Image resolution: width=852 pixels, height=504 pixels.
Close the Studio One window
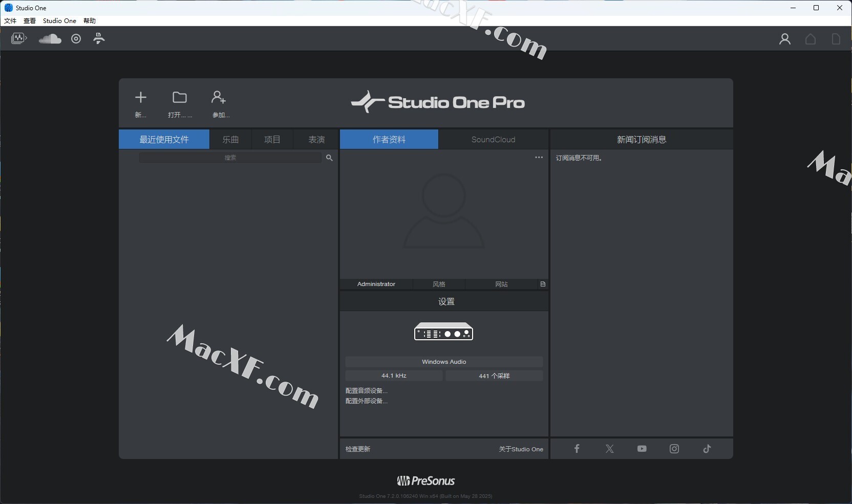840,8
